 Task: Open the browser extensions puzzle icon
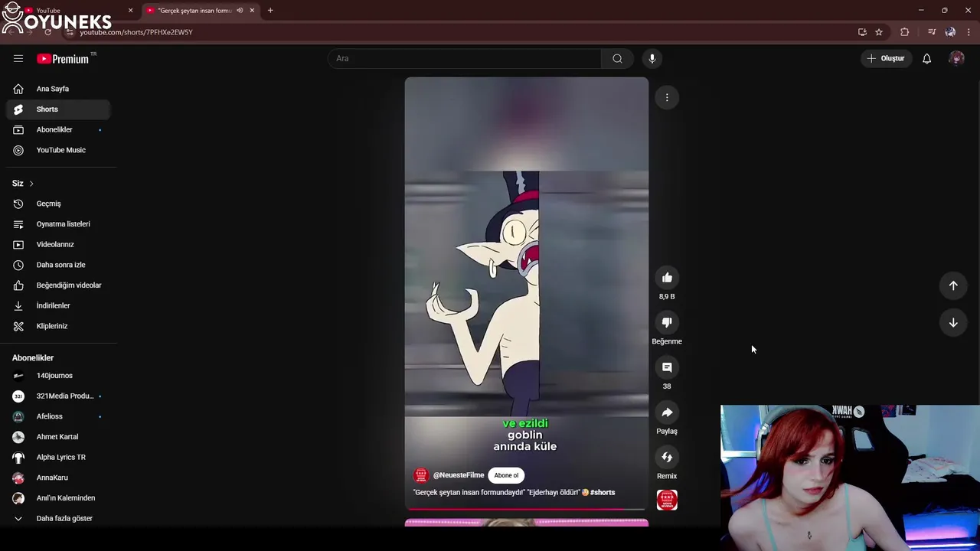[905, 32]
